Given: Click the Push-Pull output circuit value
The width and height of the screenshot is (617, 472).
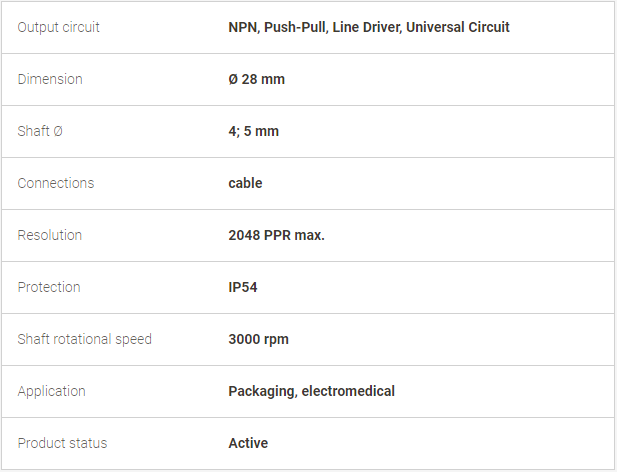Looking at the screenshot, I should (294, 27).
